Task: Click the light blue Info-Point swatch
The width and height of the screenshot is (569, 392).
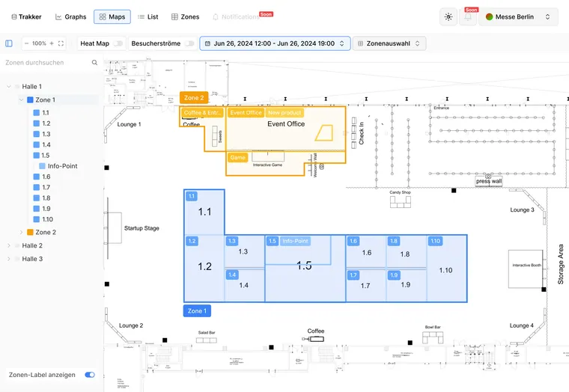Action: tap(42, 166)
